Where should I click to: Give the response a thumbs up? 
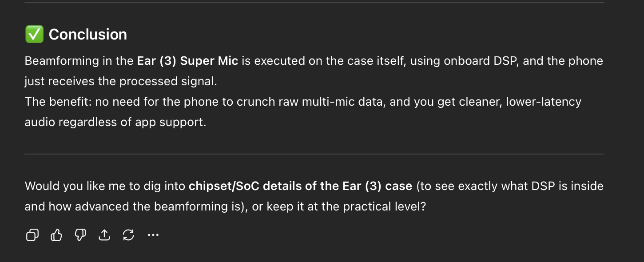pos(56,235)
